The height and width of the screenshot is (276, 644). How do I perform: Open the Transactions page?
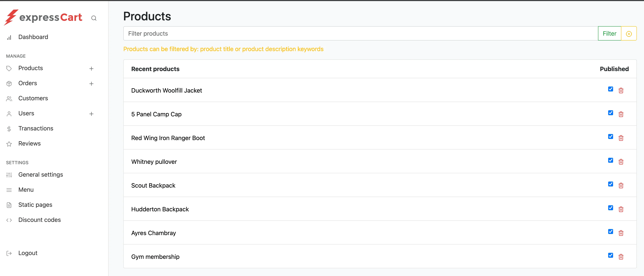(36, 128)
